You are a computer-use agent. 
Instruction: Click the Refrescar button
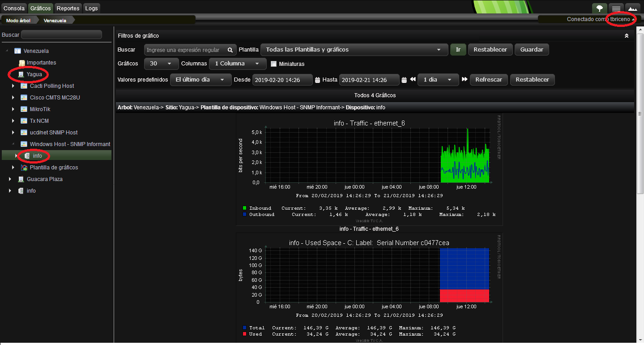pyautogui.click(x=488, y=79)
